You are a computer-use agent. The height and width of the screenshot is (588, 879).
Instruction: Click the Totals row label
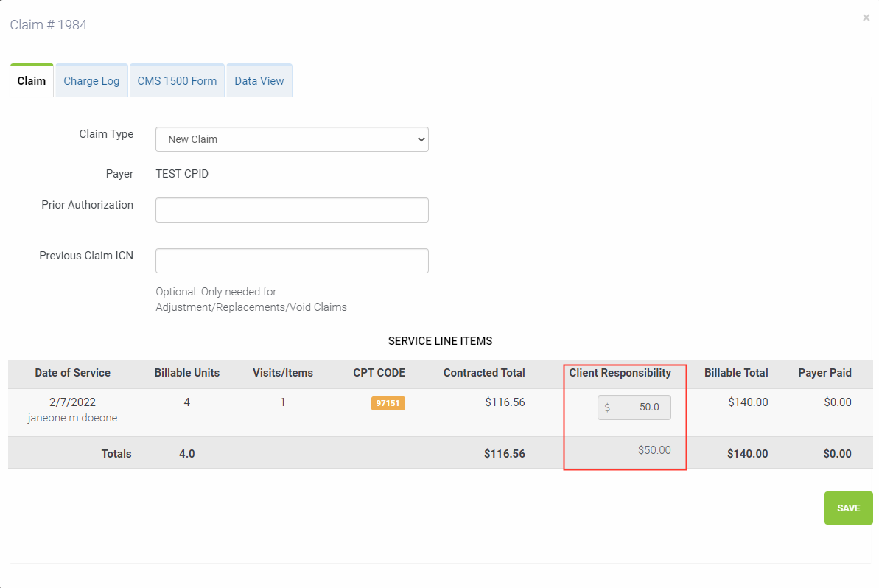point(116,453)
